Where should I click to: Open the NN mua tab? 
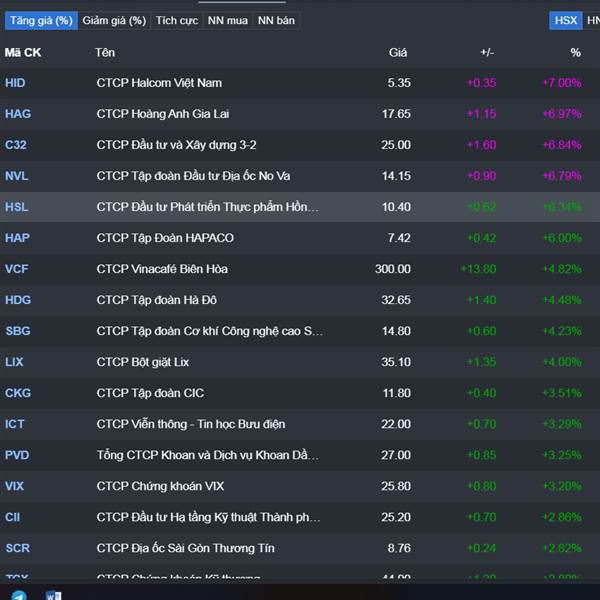(x=229, y=20)
